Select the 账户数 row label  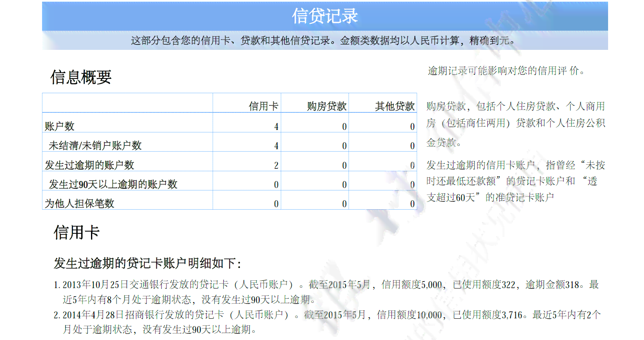tap(60, 126)
